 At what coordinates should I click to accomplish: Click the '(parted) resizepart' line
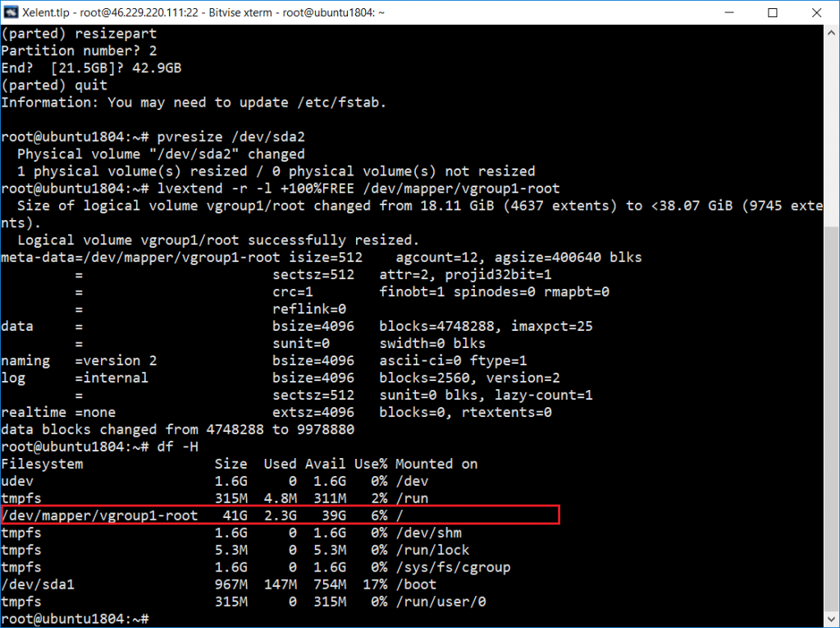[79, 34]
